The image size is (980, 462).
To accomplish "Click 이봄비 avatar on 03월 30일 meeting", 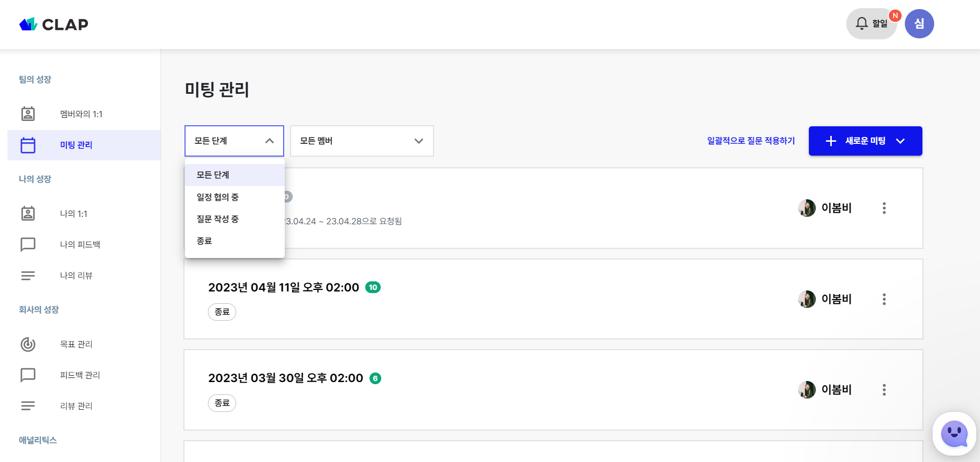I will point(807,390).
